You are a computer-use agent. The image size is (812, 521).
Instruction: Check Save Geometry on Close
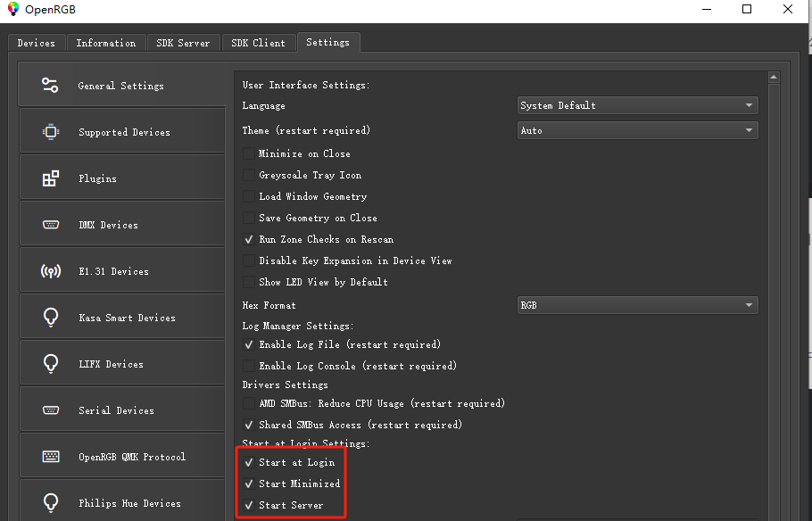(249, 218)
